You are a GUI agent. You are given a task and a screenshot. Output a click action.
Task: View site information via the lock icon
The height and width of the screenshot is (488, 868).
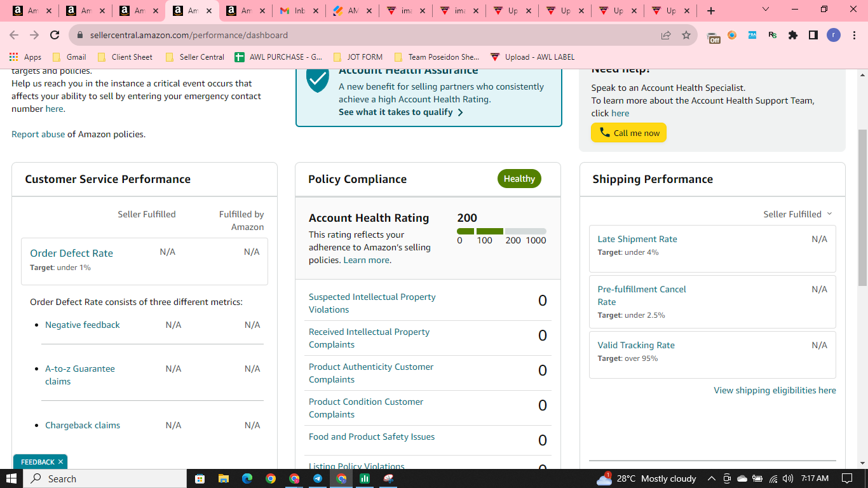click(80, 36)
